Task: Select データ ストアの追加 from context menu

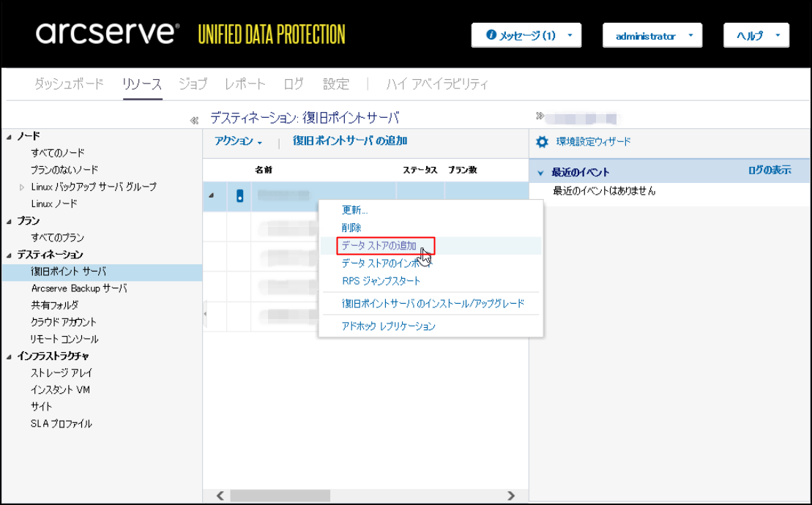Action: point(379,246)
